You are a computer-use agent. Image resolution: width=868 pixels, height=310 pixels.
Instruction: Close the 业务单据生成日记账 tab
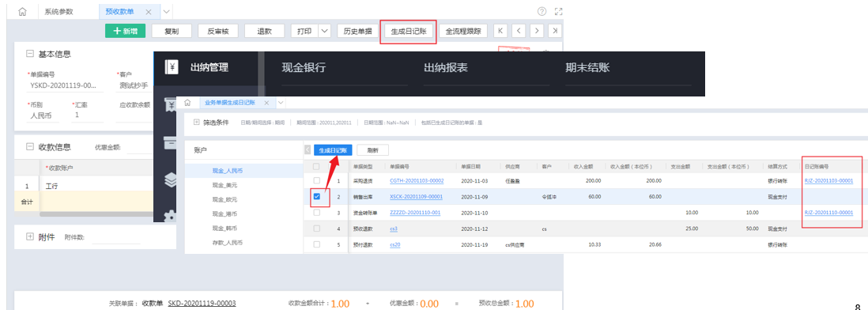(x=266, y=103)
